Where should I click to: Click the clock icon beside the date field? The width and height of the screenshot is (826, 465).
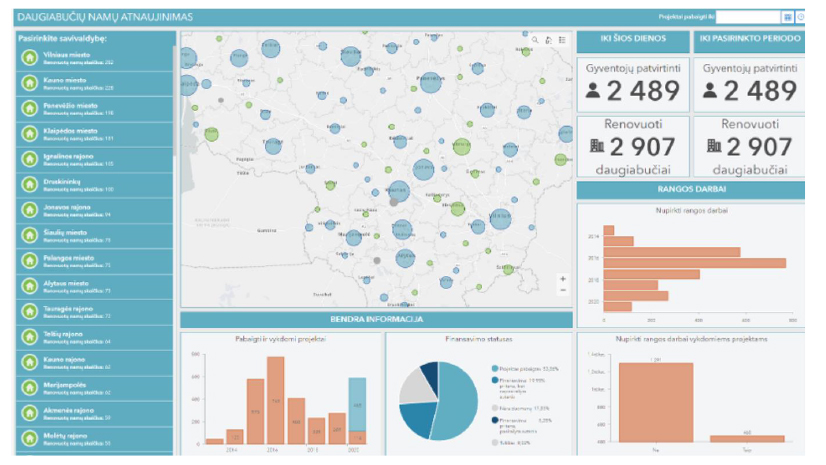coord(800,17)
